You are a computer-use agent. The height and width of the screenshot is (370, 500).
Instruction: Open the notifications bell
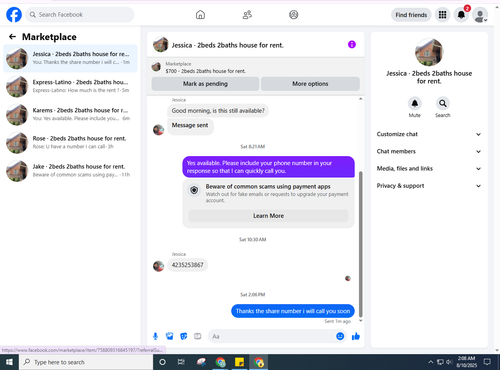(x=461, y=15)
